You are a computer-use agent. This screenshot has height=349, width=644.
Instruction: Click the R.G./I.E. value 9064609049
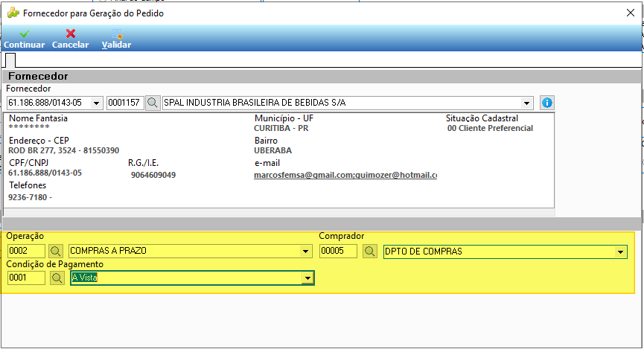tap(153, 175)
